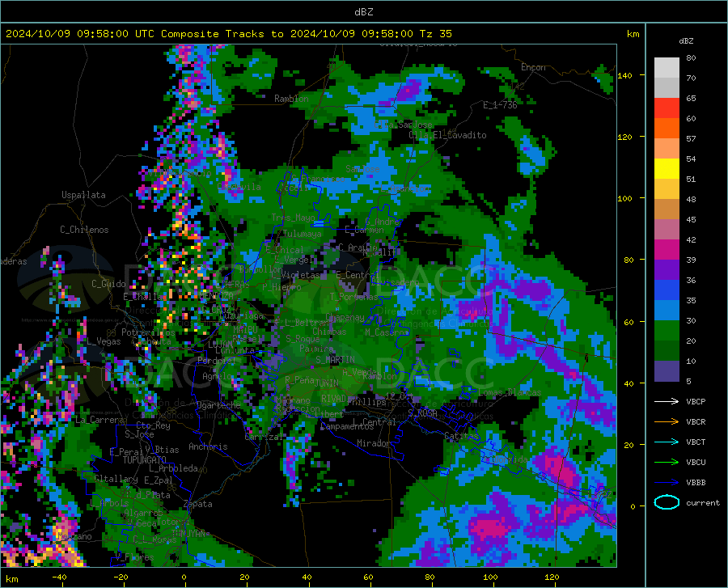Click the white VBCP arrow in legend
728x588 pixels.
click(x=667, y=401)
